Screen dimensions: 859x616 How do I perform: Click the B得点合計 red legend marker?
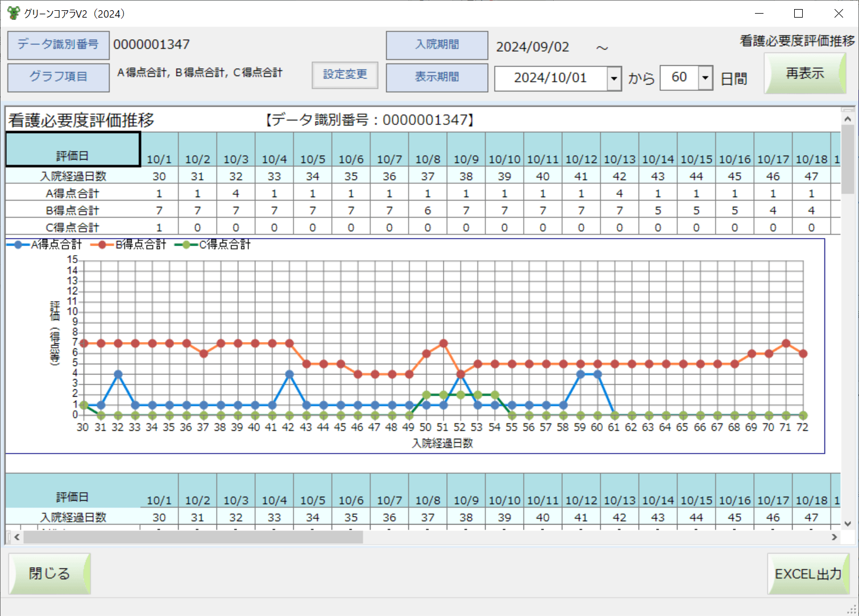pyautogui.click(x=102, y=245)
